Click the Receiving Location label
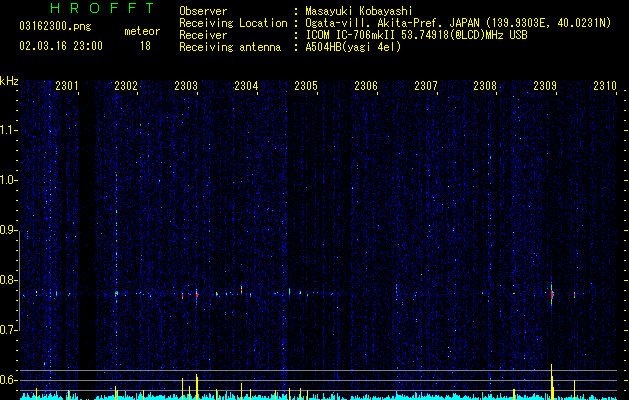 coord(233,23)
